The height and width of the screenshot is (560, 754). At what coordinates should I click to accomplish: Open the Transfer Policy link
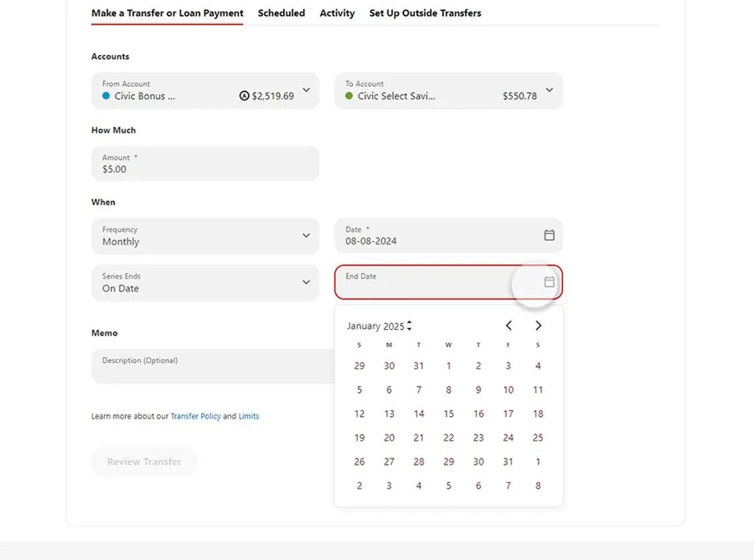point(196,415)
